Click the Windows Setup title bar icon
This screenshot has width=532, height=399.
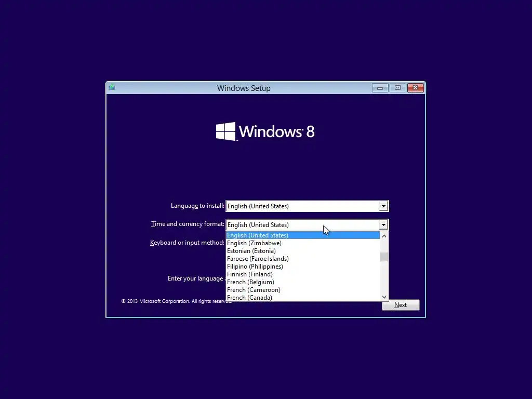pos(112,87)
